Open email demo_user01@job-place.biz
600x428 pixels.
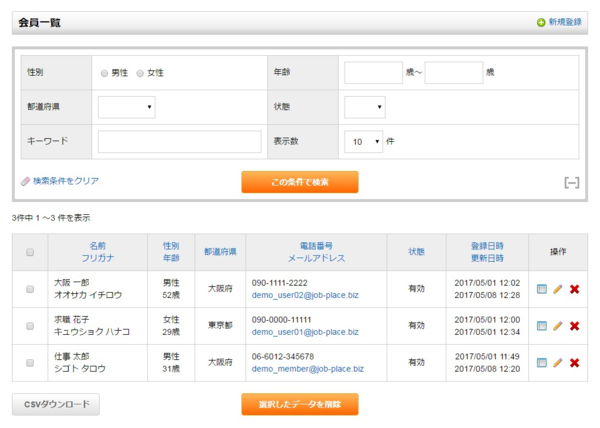tap(305, 332)
